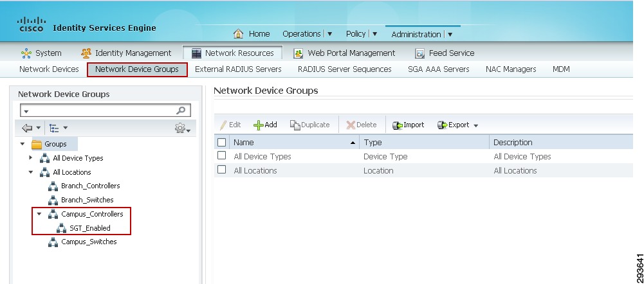The height and width of the screenshot is (284, 644).
Task: Open the tree view options dropdown
Action: [x=66, y=129]
